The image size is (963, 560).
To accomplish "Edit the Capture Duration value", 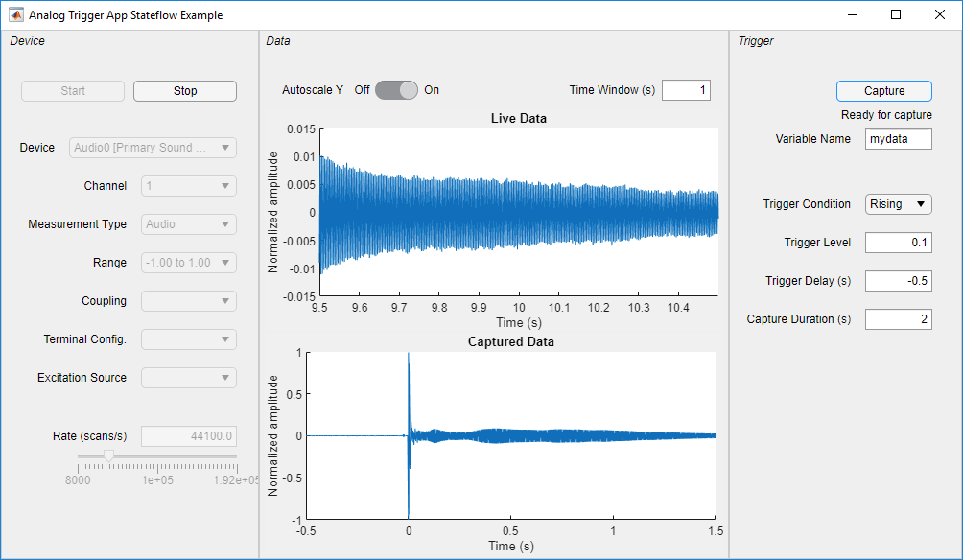I will (898, 318).
